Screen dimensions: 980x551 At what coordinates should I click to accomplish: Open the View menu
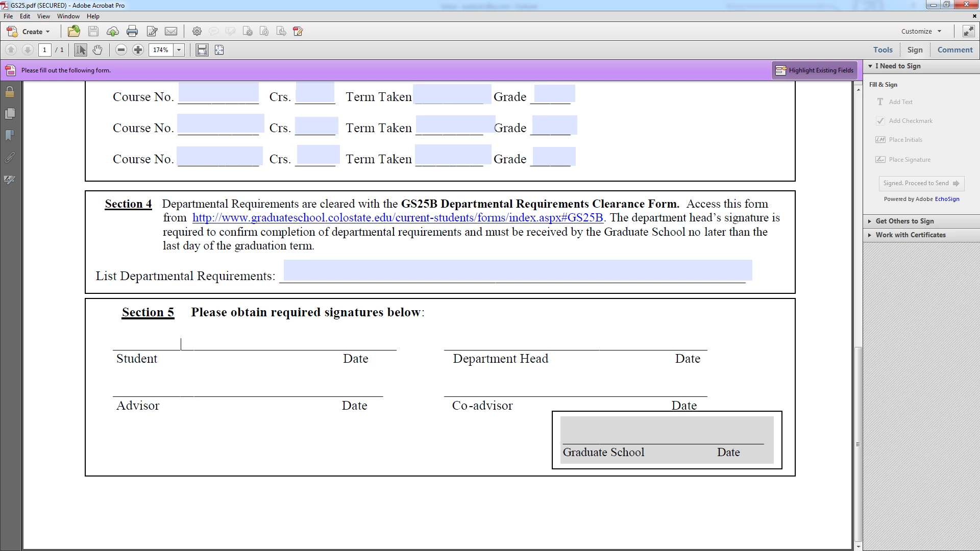[x=43, y=16]
